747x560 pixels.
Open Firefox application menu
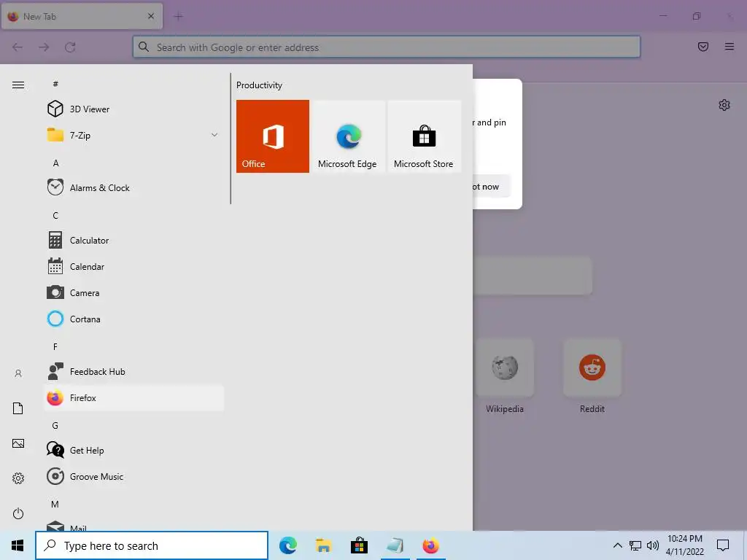click(729, 47)
